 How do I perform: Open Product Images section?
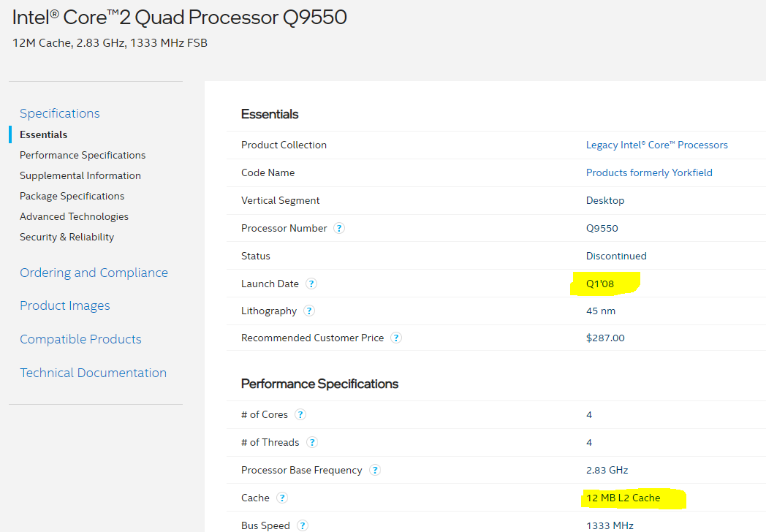[x=64, y=305]
